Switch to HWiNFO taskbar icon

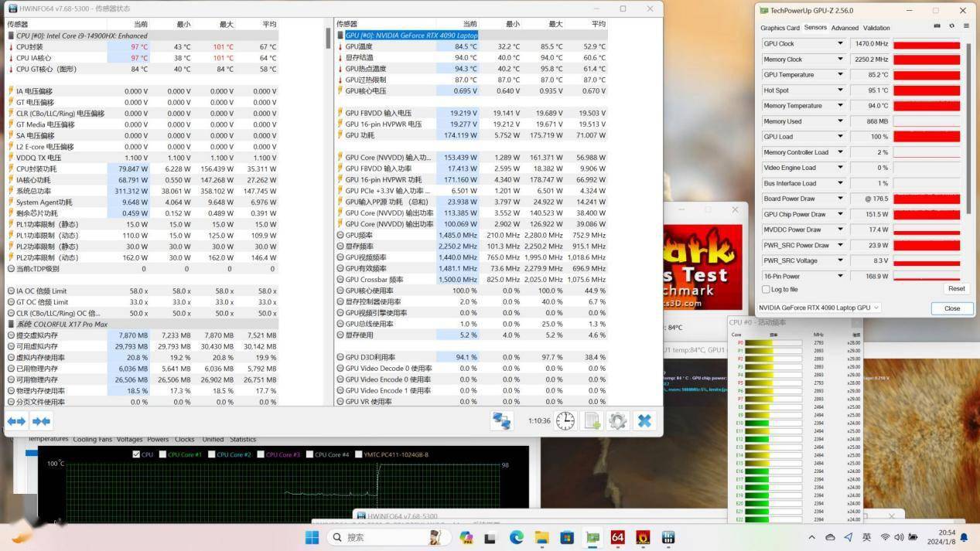[668, 537]
